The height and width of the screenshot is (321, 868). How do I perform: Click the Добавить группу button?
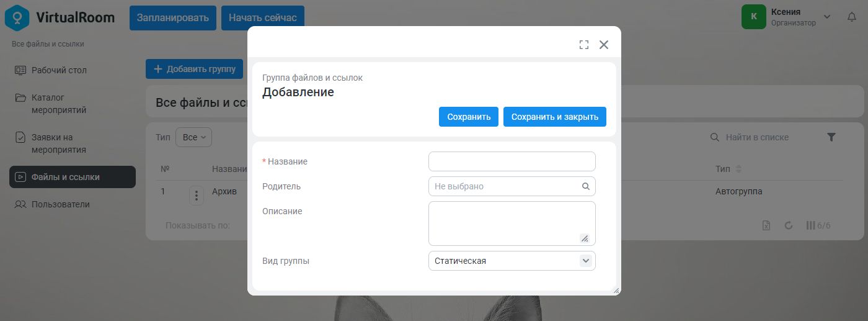tap(194, 69)
